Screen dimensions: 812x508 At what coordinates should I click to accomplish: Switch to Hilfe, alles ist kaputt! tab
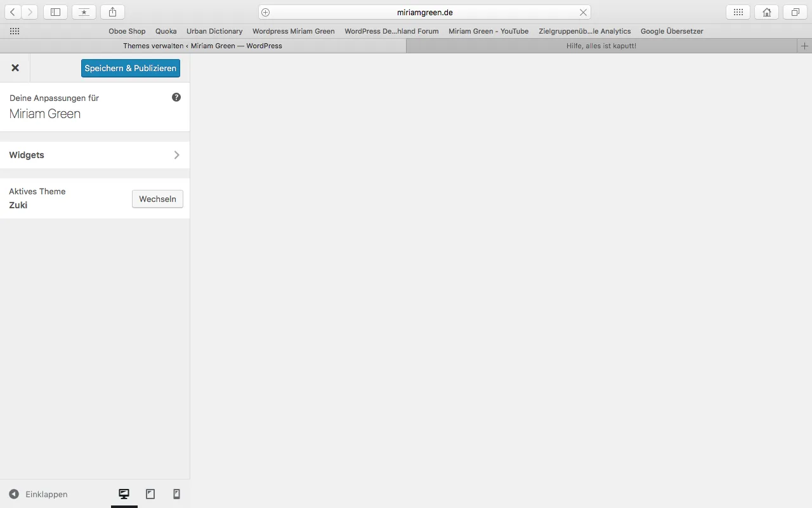(601, 46)
